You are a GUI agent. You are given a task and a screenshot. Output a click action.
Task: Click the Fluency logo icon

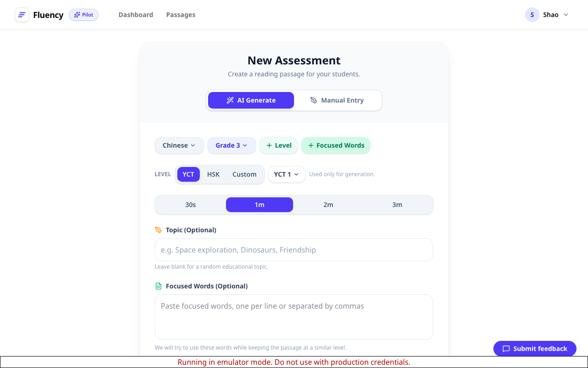tap(22, 15)
